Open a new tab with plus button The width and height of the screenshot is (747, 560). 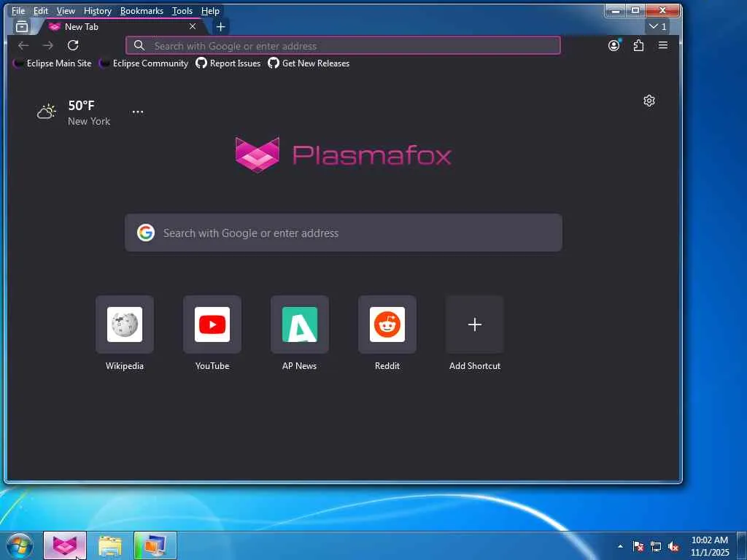(220, 27)
